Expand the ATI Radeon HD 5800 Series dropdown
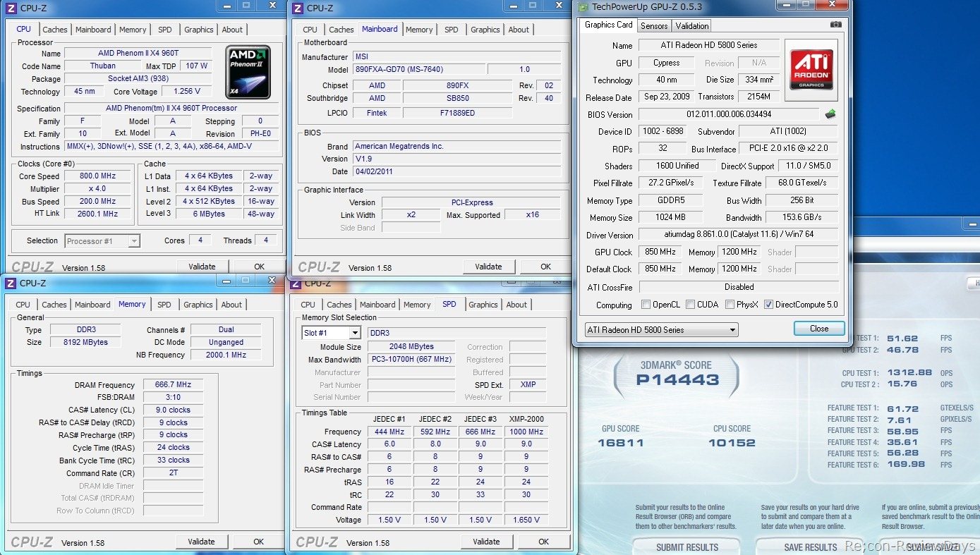 point(662,329)
